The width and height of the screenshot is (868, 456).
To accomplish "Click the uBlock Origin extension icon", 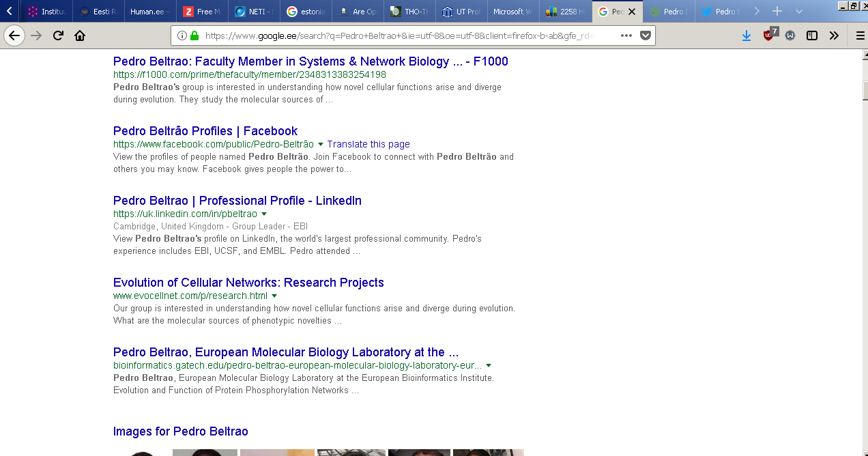I will [769, 35].
